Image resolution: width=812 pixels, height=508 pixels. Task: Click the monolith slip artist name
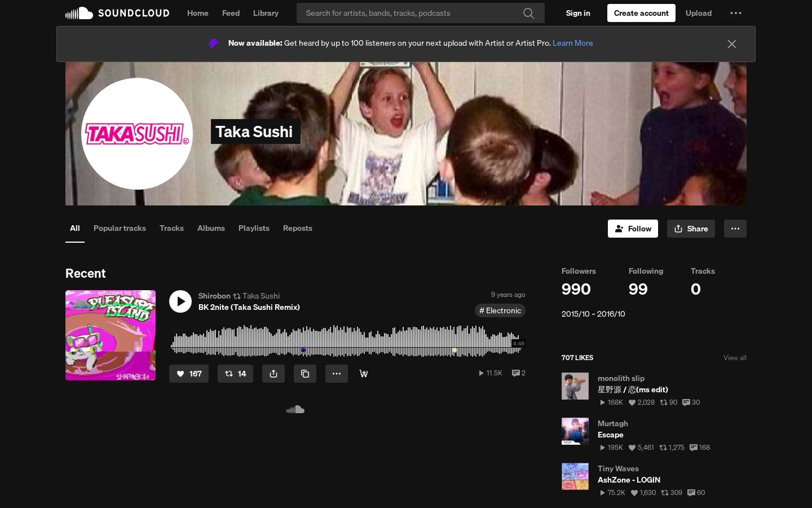[x=621, y=378]
